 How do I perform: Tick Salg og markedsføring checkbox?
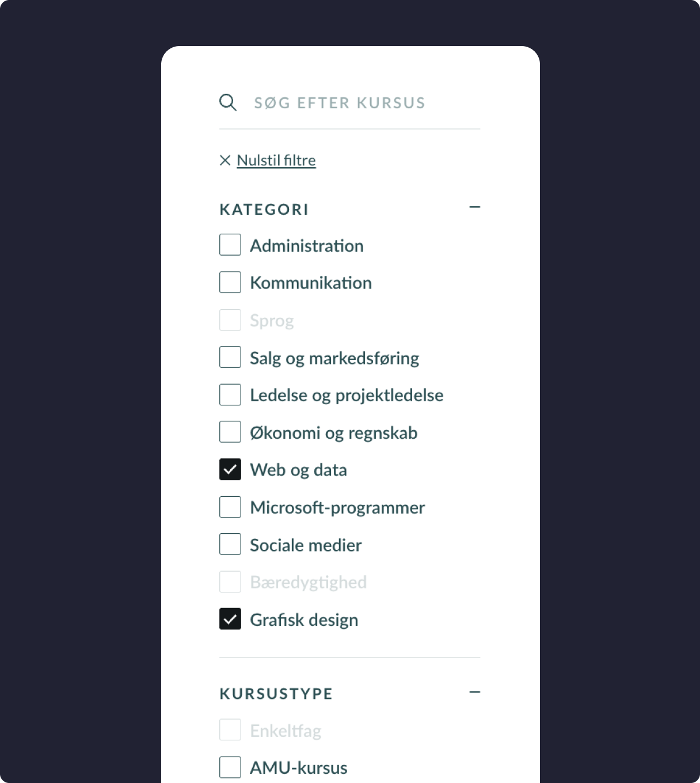pyautogui.click(x=230, y=357)
